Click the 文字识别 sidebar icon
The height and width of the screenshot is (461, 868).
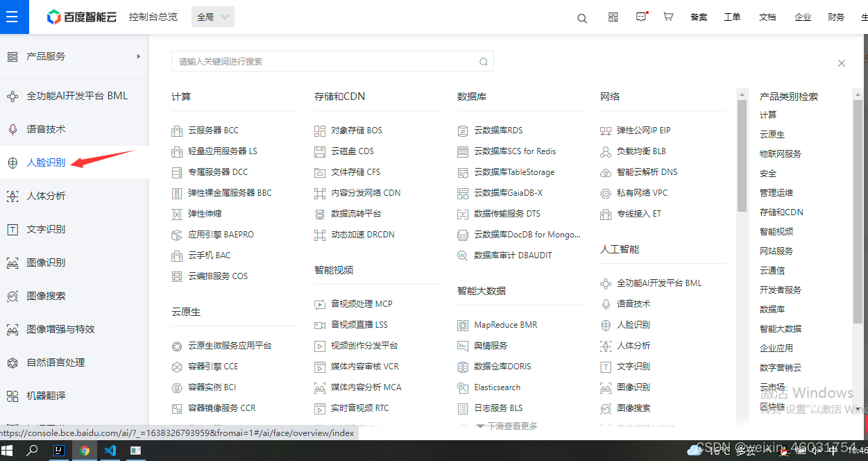pyautogui.click(x=12, y=229)
